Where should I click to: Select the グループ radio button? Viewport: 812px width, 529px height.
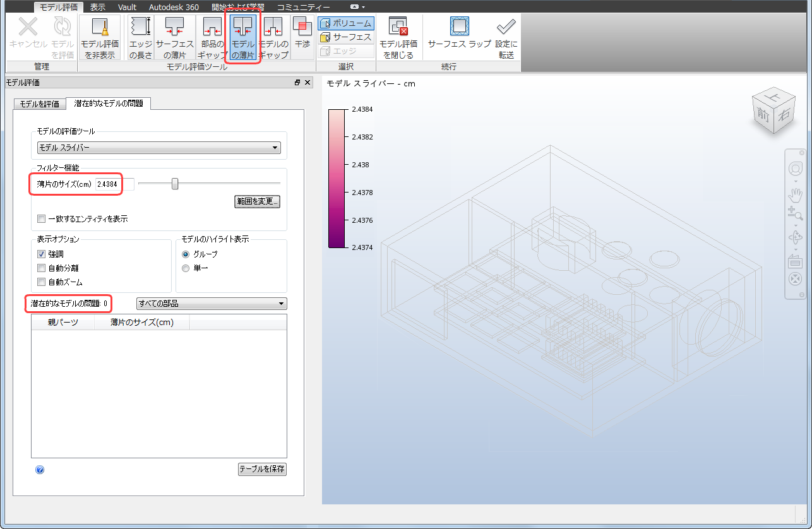click(x=186, y=254)
